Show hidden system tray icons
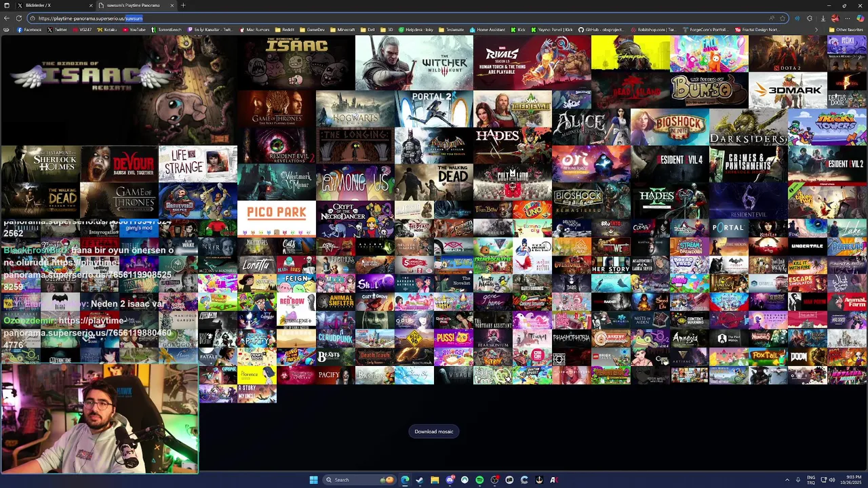This screenshot has width=868, height=488. [x=787, y=480]
